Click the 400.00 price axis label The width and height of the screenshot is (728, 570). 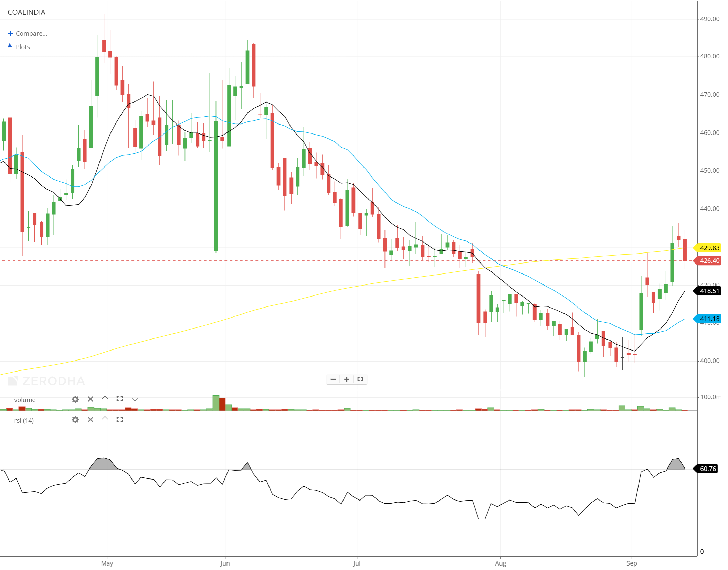click(710, 361)
